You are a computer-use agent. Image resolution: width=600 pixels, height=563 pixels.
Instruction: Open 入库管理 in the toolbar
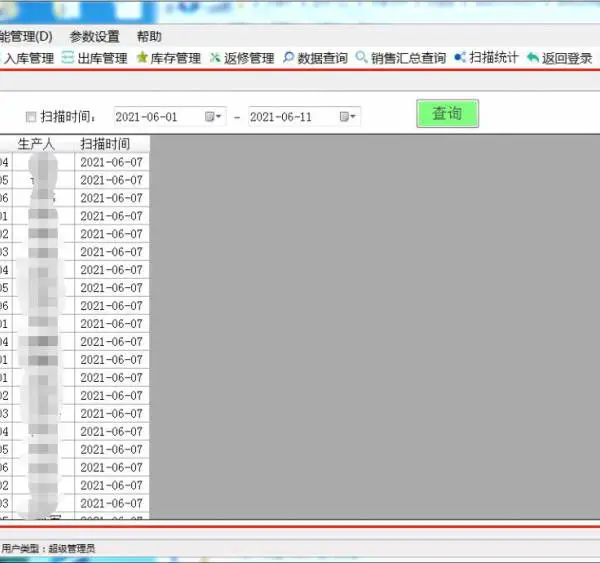(x=29, y=58)
